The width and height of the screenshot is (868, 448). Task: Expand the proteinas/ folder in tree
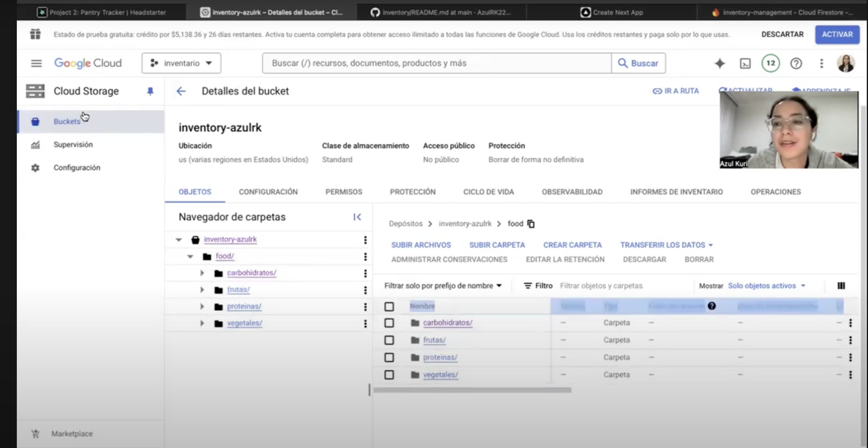tap(202, 306)
